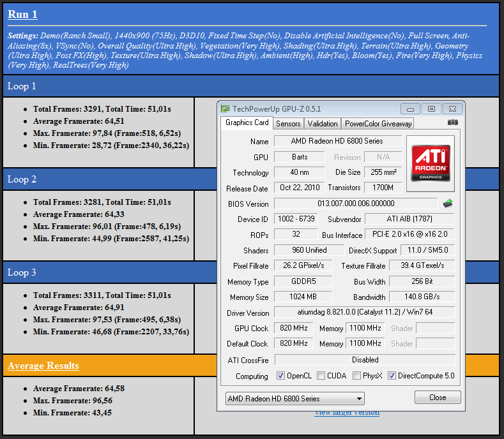This screenshot has width=504, height=439.
Task: Click the Loop 1 section header
Action: click(x=250, y=86)
